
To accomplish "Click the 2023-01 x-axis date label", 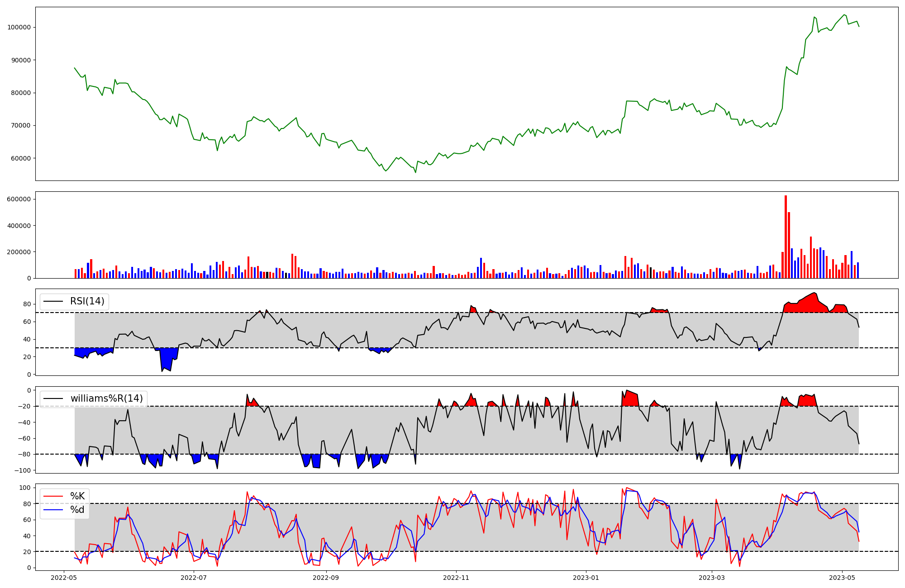I will (x=586, y=578).
